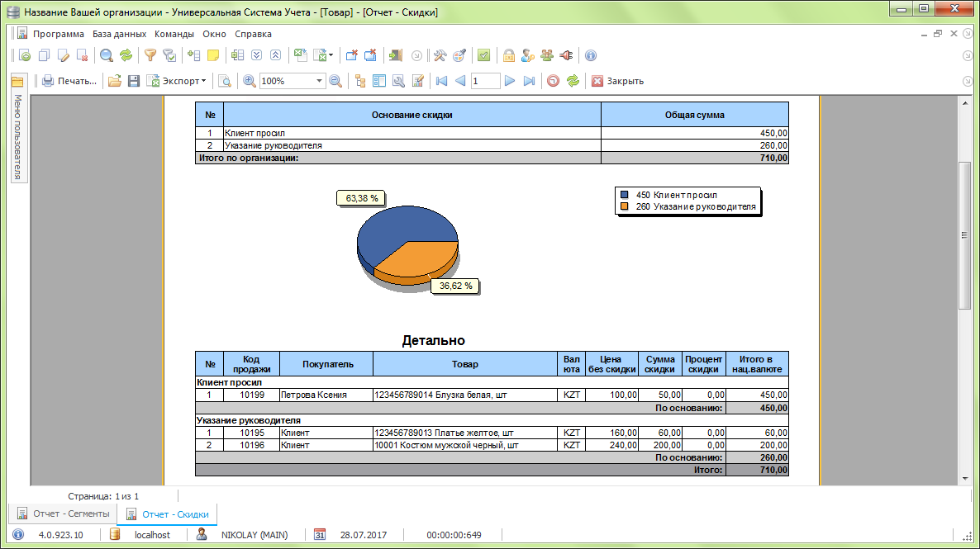Screen dimensions: 980x549
Task: Click the copy record icon
Action: pos(44,55)
